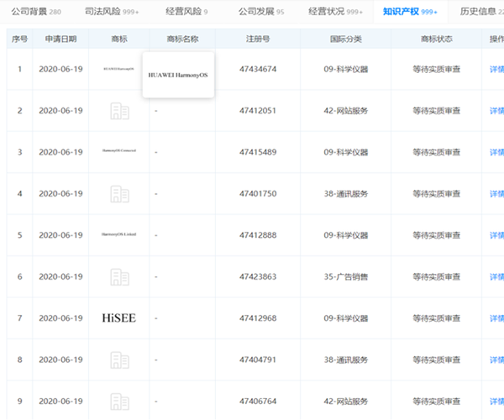Click placeholder trademark icon in row 6

pyautogui.click(x=119, y=276)
